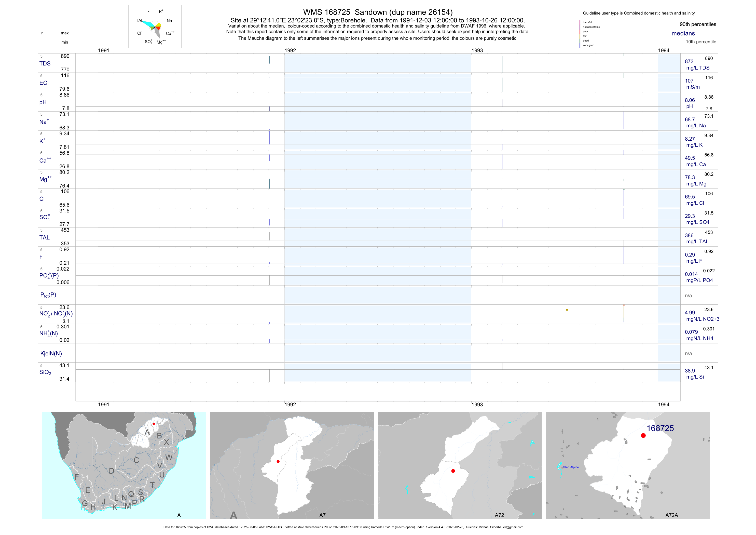The width and height of the screenshot is (756, 535).
Task: Click the 1993 label on bottom axis
Action: tap(477, 405)
